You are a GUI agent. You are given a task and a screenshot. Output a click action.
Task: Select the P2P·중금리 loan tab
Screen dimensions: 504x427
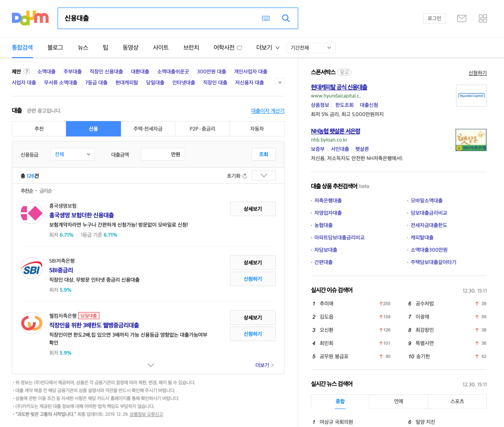pos(202,129)
